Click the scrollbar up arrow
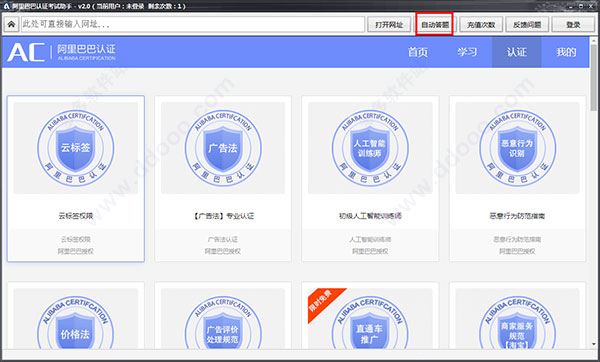This screenshot has height=362, width=600. [x=594, y=41]
